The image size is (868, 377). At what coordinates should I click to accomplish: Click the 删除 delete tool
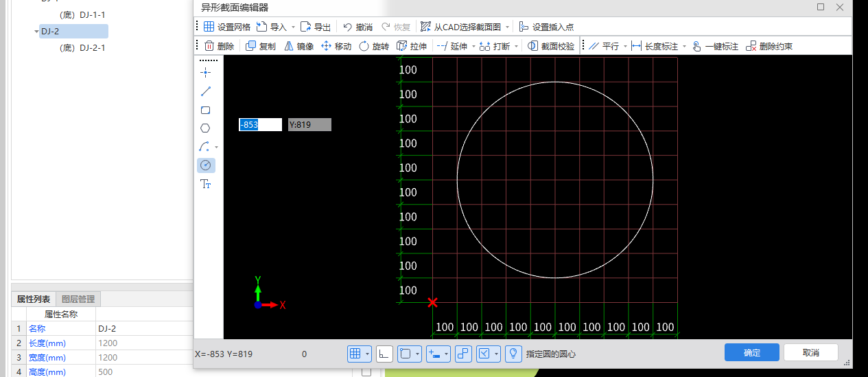[219, 46]
